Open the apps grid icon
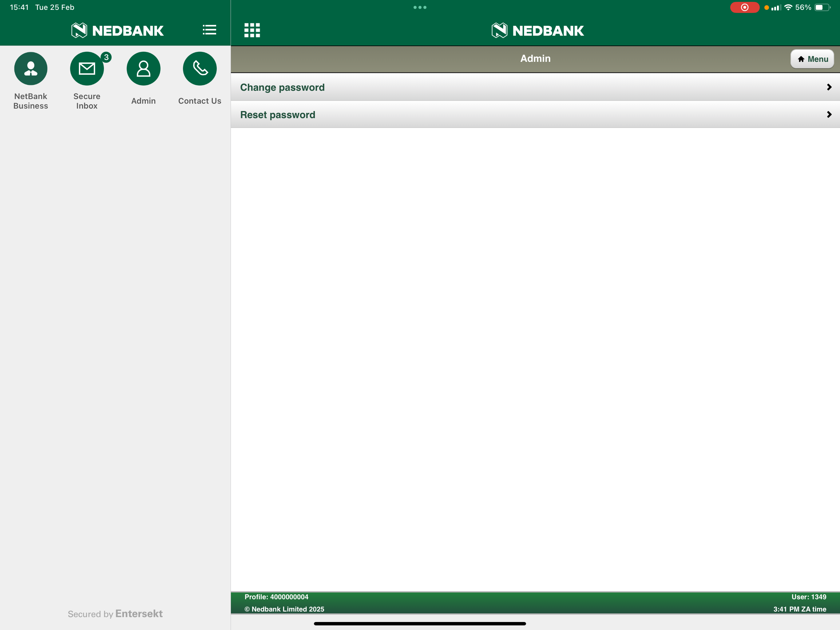The height and width of the screenshot is (630, 840). [252, 30]
